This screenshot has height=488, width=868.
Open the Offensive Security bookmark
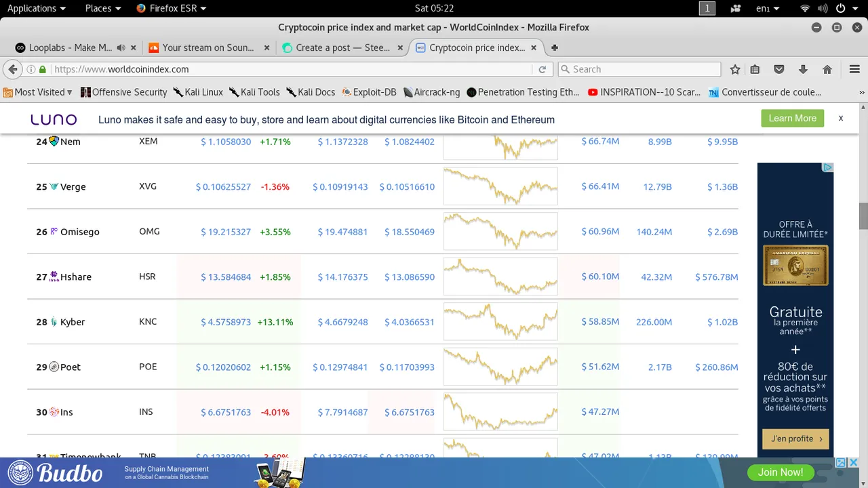point(123,92)
